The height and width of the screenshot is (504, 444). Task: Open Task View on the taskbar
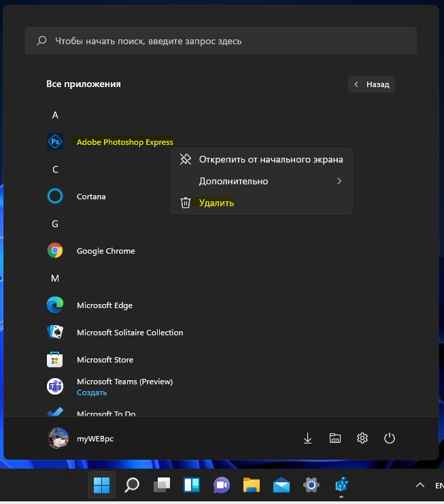(162, 485)
